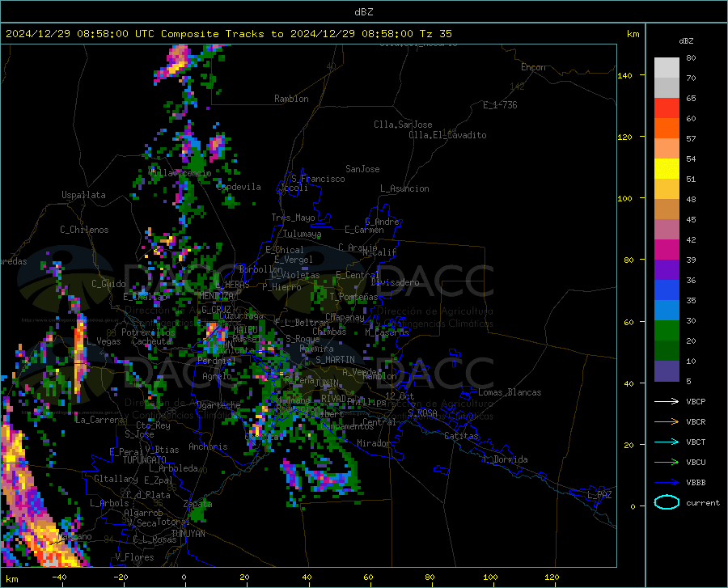
Task: Click legend value '57'
Action: point(691,139)
